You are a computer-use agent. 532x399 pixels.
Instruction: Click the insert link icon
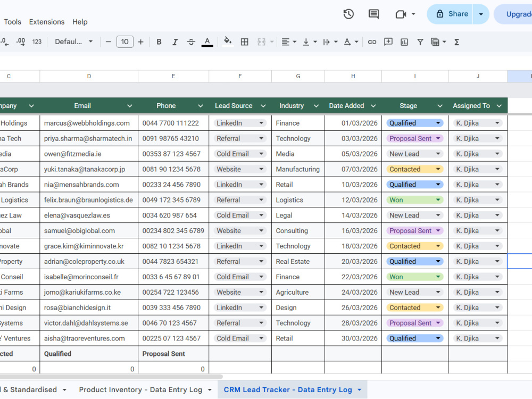(x=372, y=42)
